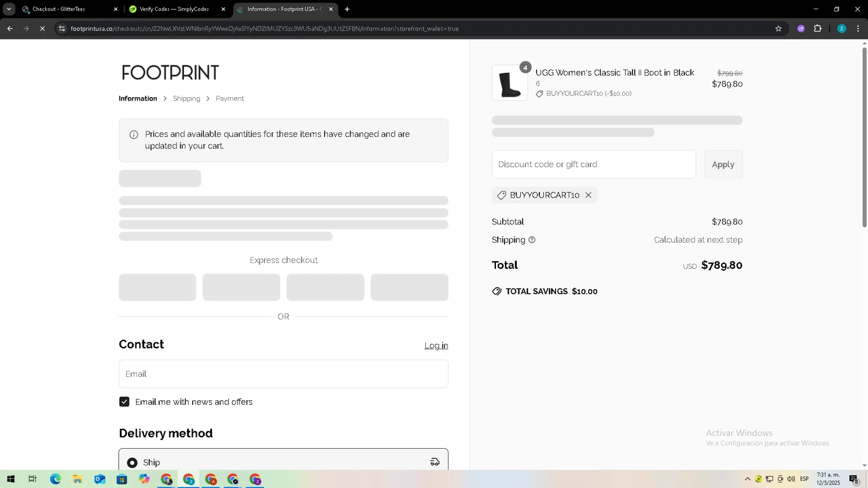
Task: Click the Apply discount button
Action: [723, 164]
